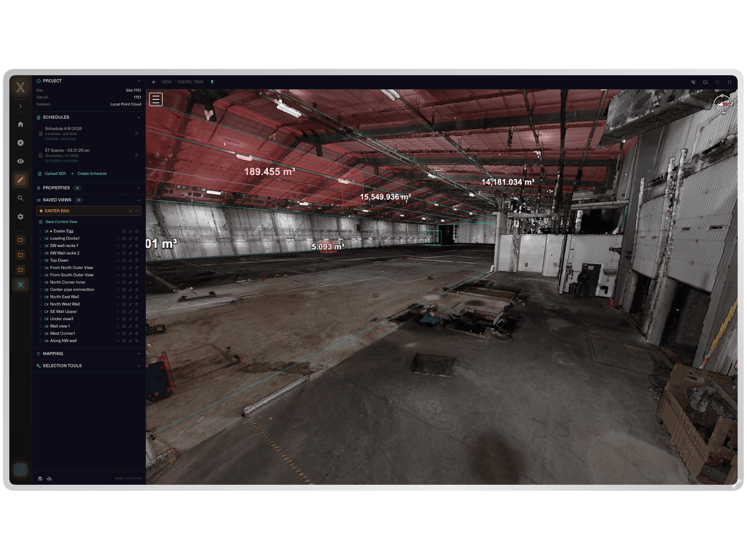
Task: Click the back arrow beside VIEW breadcrumb
Action: pyautogui.click(x=154, y=82)
